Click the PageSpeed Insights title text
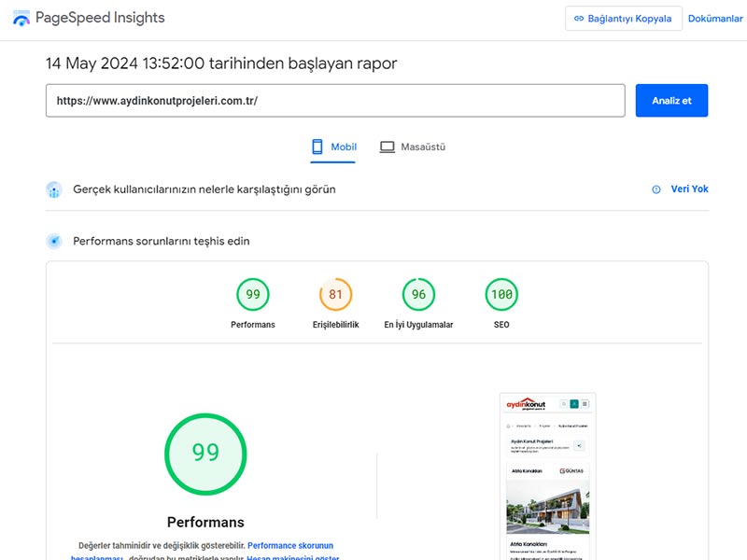 [x=100, y=18]
